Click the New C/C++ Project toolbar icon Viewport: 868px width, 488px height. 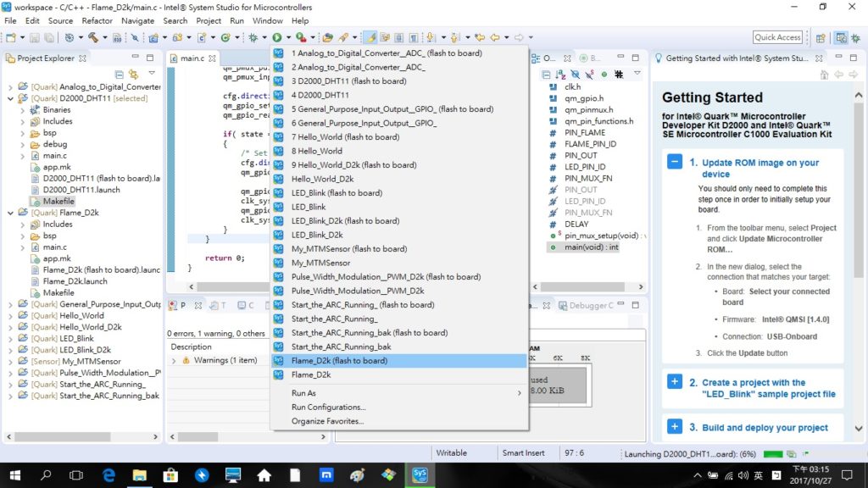coord(153,37)
